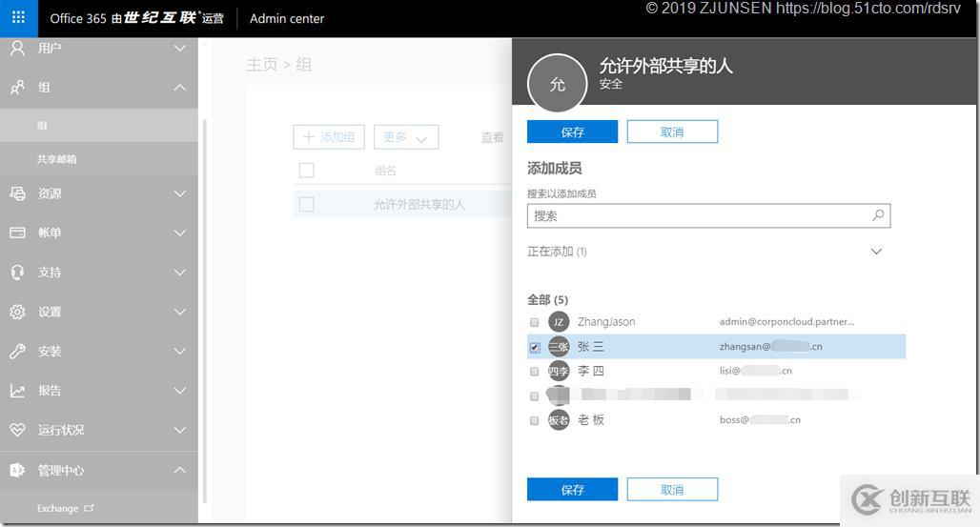
Task: Open 共享邮箱 submenu item
Action: coord(99,159)
